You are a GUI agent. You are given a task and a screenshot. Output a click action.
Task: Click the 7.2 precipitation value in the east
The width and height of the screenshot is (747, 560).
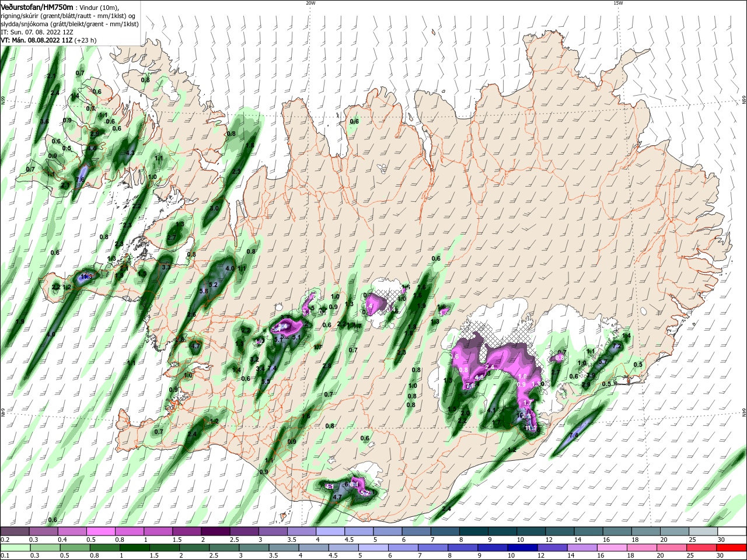tap(616, 346)
